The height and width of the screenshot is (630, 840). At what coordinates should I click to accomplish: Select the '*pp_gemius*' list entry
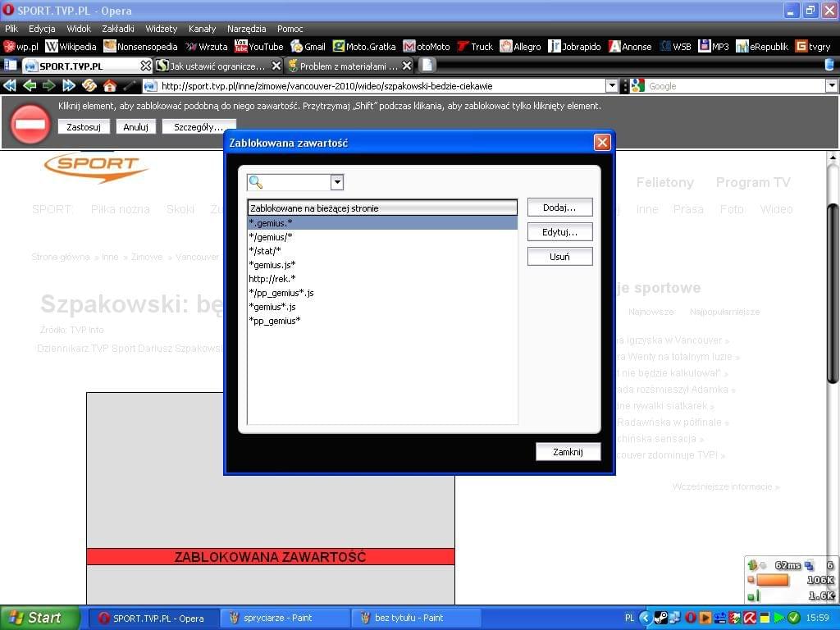382,321
